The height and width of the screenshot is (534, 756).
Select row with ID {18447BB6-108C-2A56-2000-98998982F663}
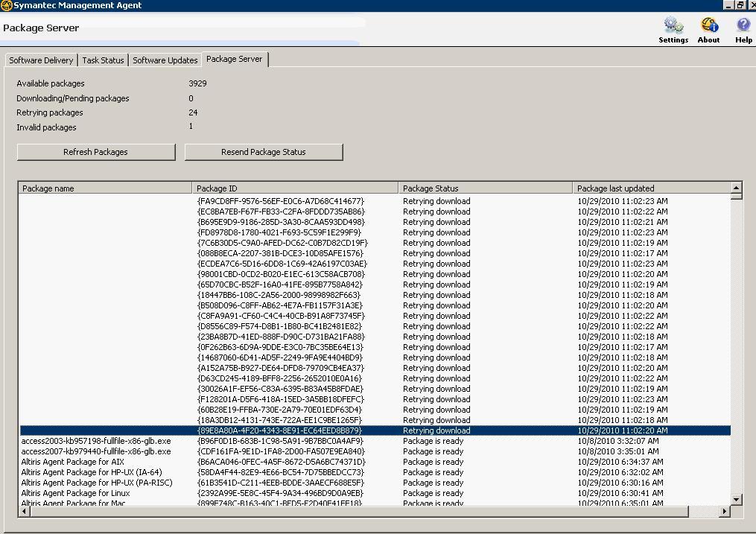(x=375, y=295)
